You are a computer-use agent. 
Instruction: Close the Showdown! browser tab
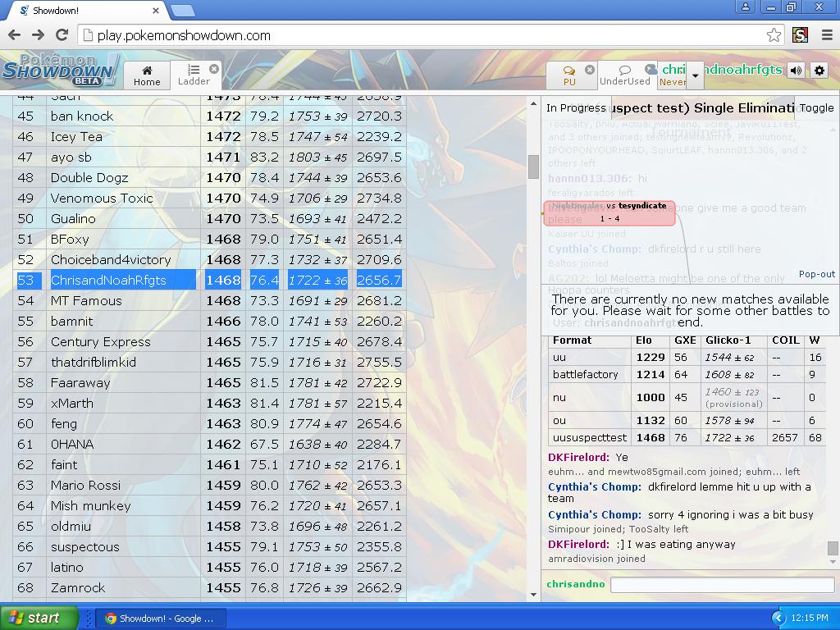click(155, 10)
